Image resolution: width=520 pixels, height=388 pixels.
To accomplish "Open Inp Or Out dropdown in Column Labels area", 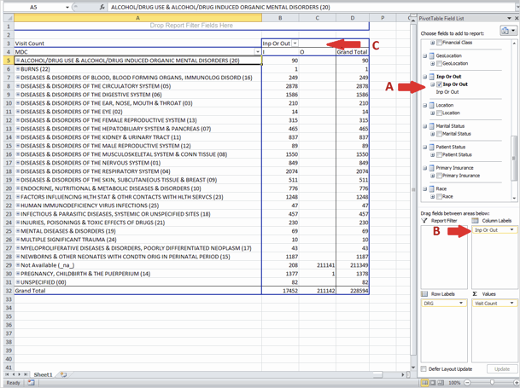I will [x=512, y=230].
